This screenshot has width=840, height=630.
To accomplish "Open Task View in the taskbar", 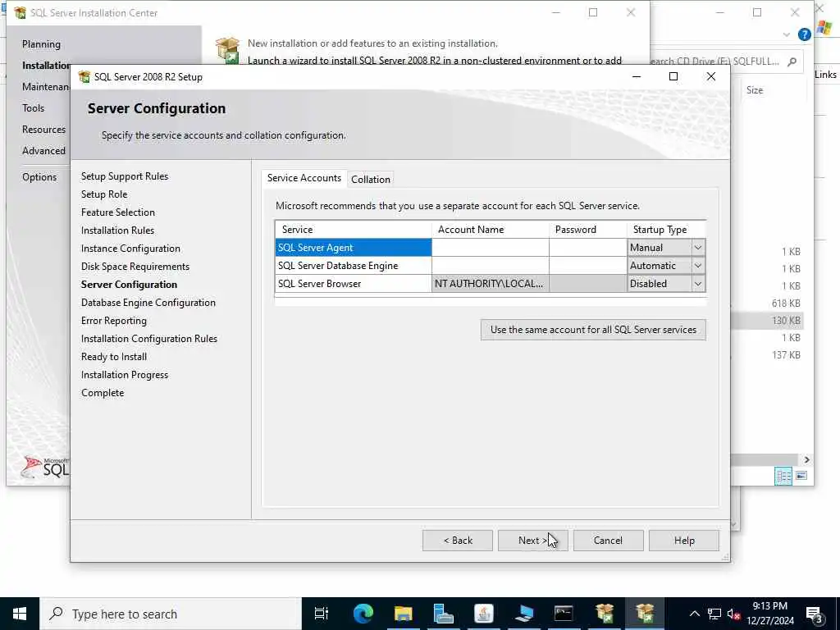I will pos(321,614).
